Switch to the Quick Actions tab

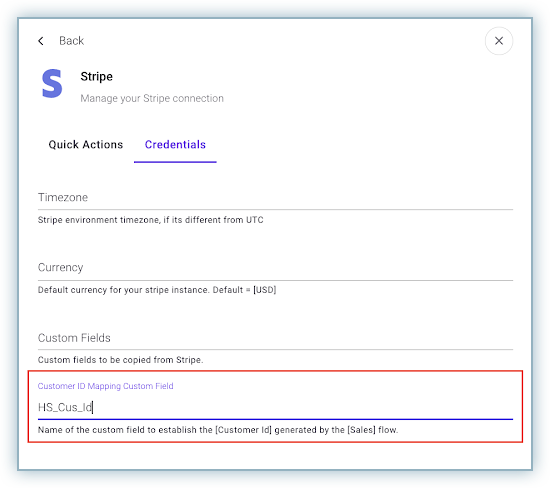click(x=86, y=145)
